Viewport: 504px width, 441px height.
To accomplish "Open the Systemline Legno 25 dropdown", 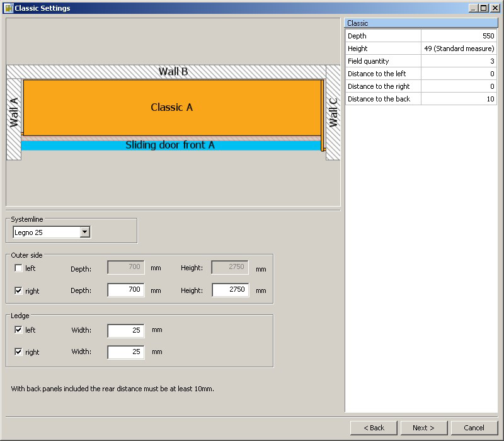I will pyautogui.click(x=85, y=232).
